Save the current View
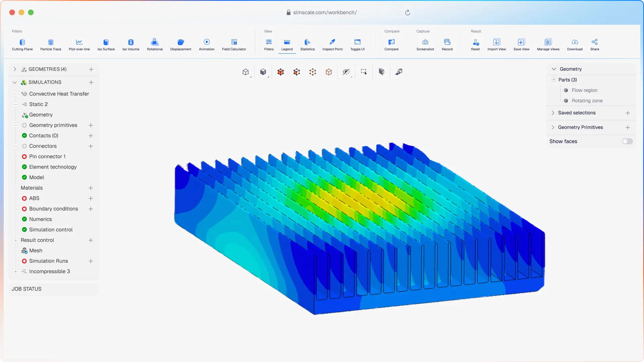The image size is (644, 362). tap(521, 45)
